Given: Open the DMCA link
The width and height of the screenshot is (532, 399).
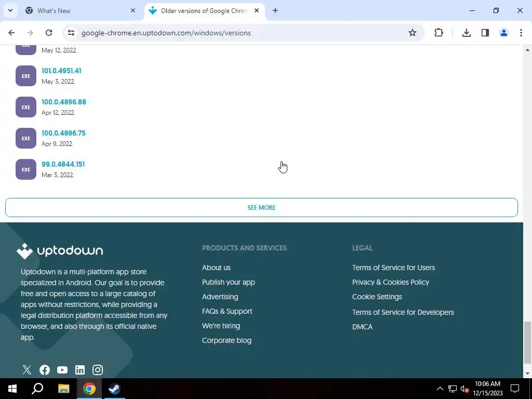Looking at the screenshot, I should pos(362,327).
